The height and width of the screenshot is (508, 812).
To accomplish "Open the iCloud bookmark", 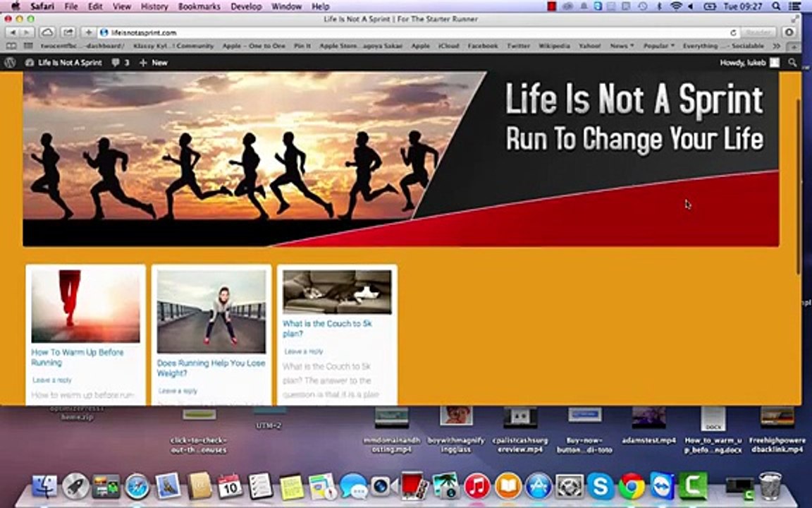I will (448, 46).
